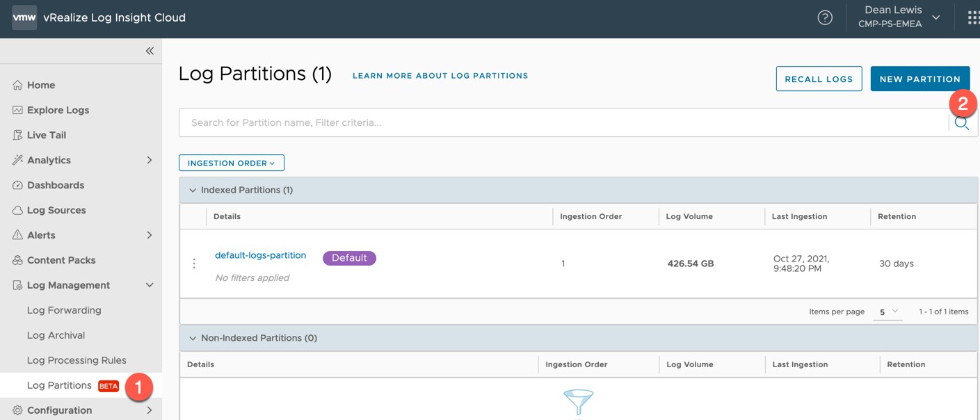Click the funnel icon in Non-Indexed Partitions
980x420 pixels.
[x=578, y=403]
